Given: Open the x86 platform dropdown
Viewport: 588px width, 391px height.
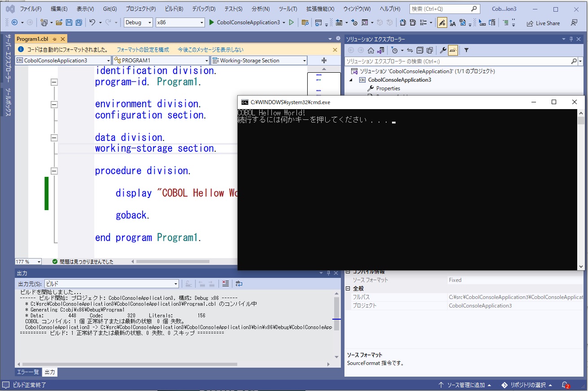Looking at the screenshot, I should [x=180, y=22].
